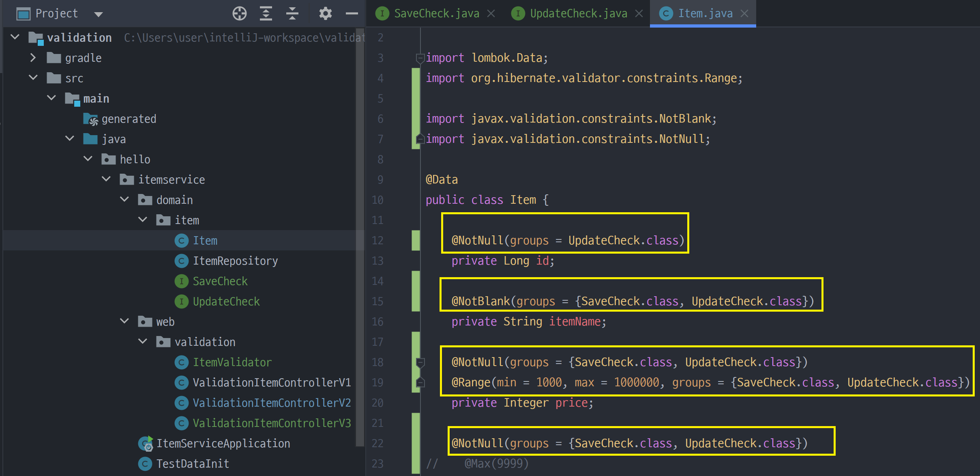Toggle fold marker beside line 18 annotation

420,362
